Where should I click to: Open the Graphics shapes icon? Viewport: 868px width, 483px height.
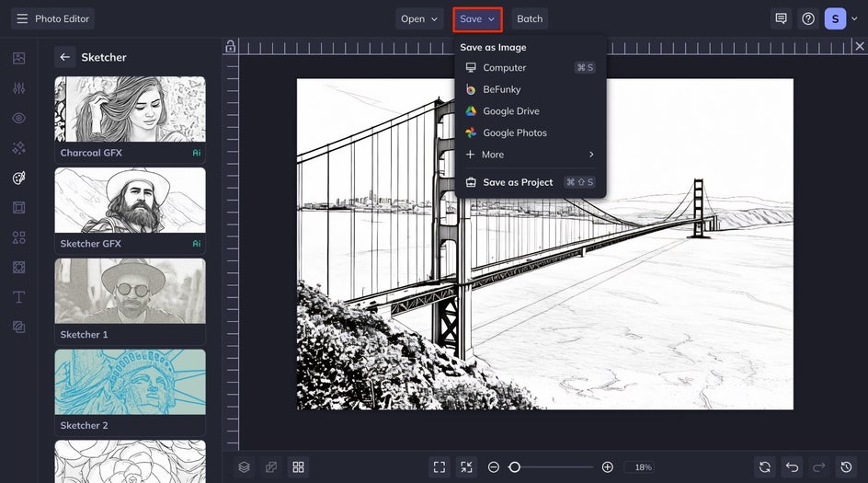point(18,237)
